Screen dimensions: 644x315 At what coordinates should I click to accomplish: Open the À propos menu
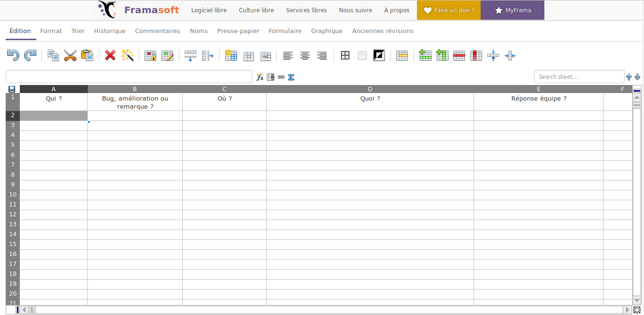click(x=397, y=10)
